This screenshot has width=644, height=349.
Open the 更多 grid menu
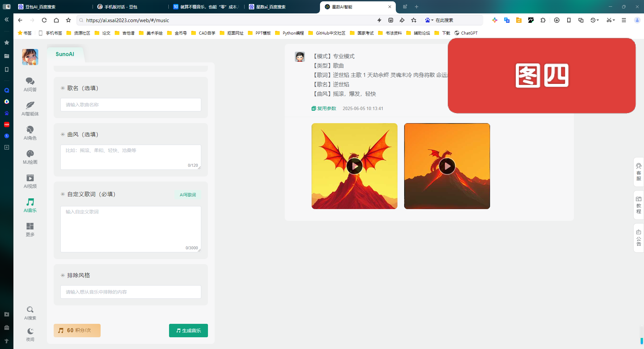tap(30, 230)
